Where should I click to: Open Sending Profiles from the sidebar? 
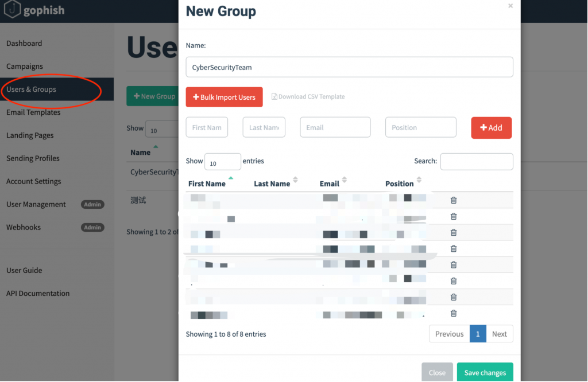tap(33, 158)
